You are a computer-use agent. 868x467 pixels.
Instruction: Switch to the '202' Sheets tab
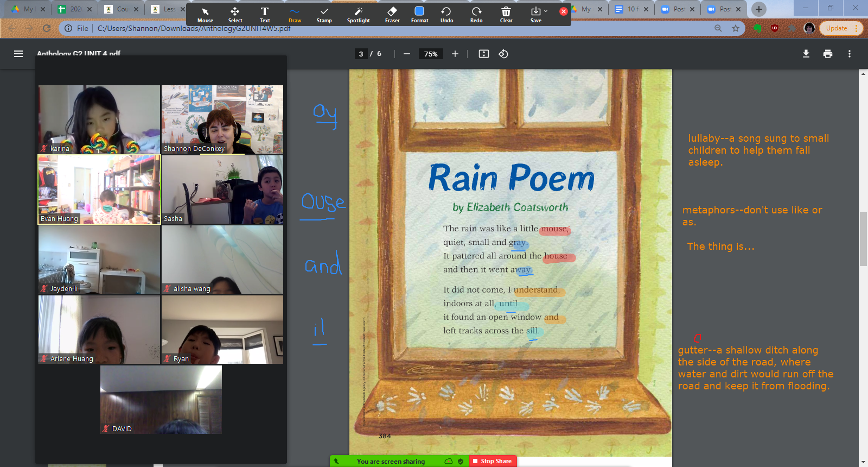(x=75, y=9)
